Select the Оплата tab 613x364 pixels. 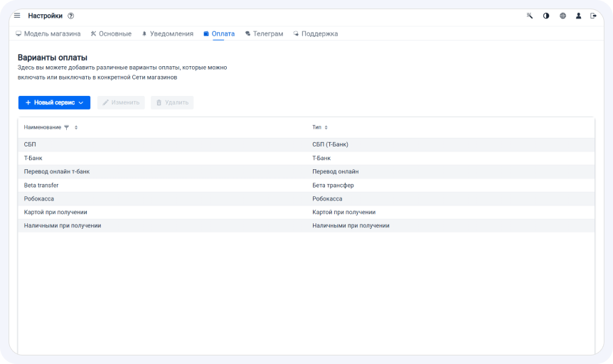(219, 33)
